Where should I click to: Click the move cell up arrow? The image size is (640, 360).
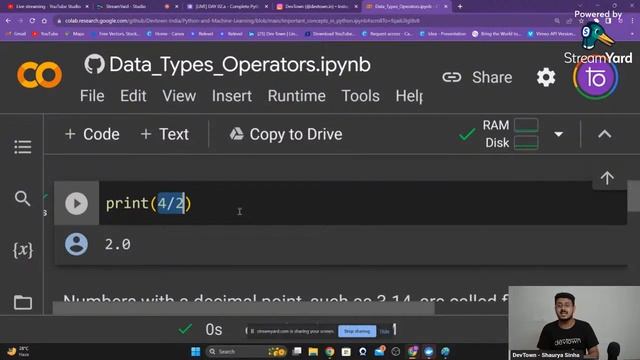pos(607,178)
